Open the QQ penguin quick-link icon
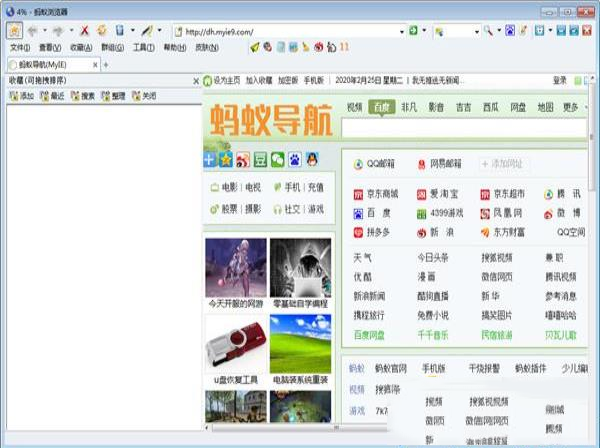The image size is (600, 448). [x=312, y=160]
